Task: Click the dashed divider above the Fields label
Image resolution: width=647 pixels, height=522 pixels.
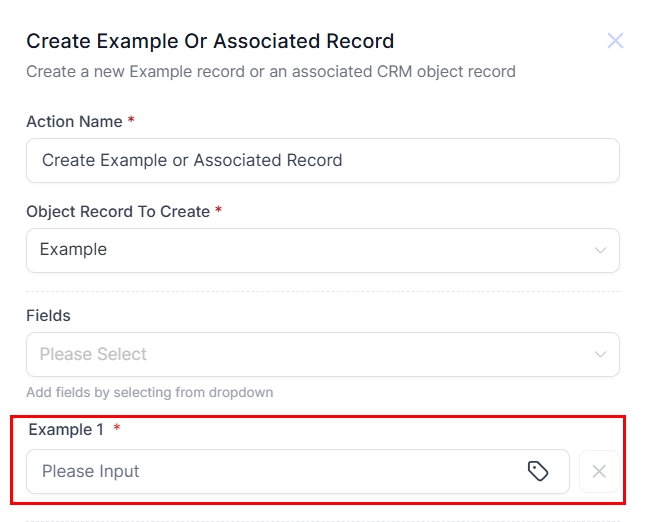Action: tap(322, 292)
